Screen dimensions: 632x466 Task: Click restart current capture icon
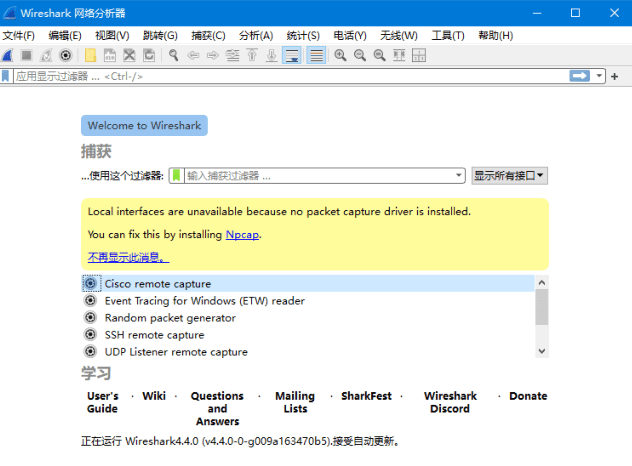[46, 55]
